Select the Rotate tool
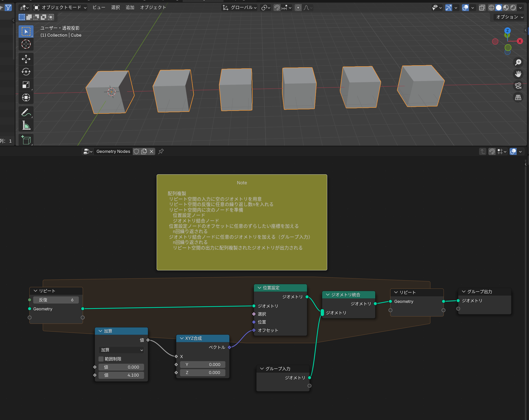The height and width of the screenshot is (420, 529). [x=26, y=72]
